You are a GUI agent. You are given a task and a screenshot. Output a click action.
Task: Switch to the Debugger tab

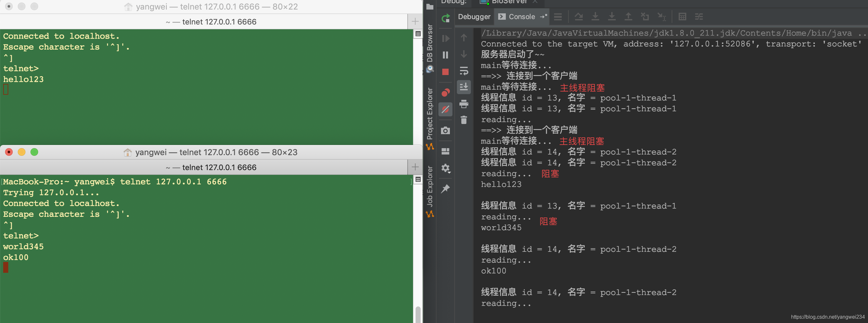click(x=474, y=17)
